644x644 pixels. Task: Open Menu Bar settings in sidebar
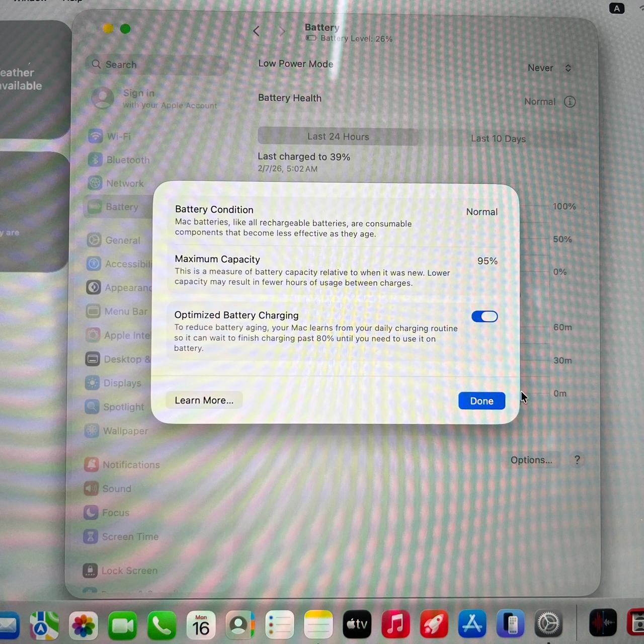click(117, 311)
